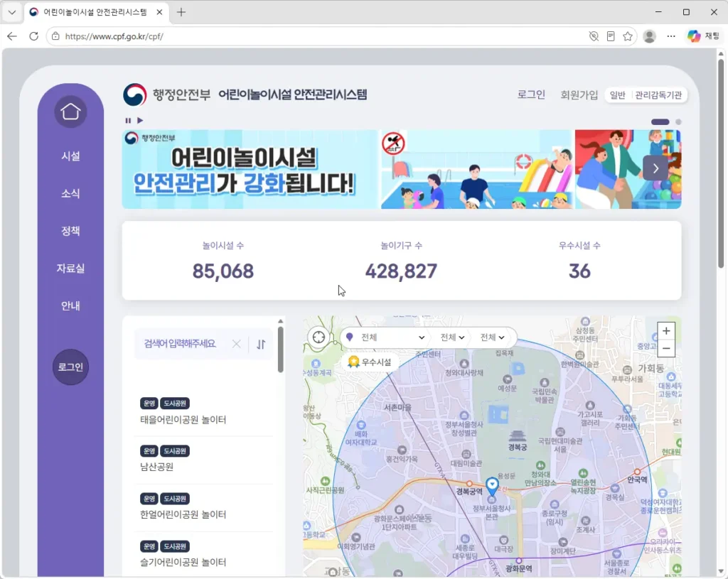Open a new browser tab
728x579 pixels.
coord(181,12)
